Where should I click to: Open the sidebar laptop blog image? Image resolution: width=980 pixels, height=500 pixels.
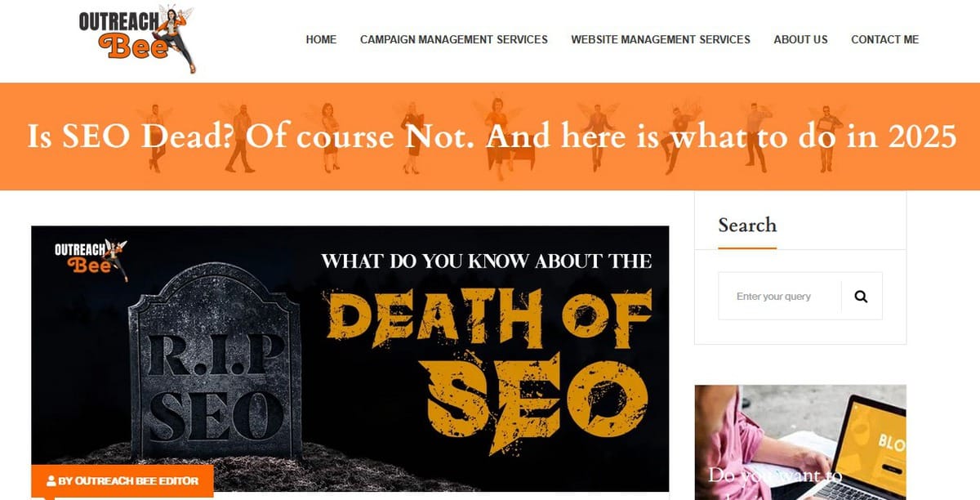point(800,442)
